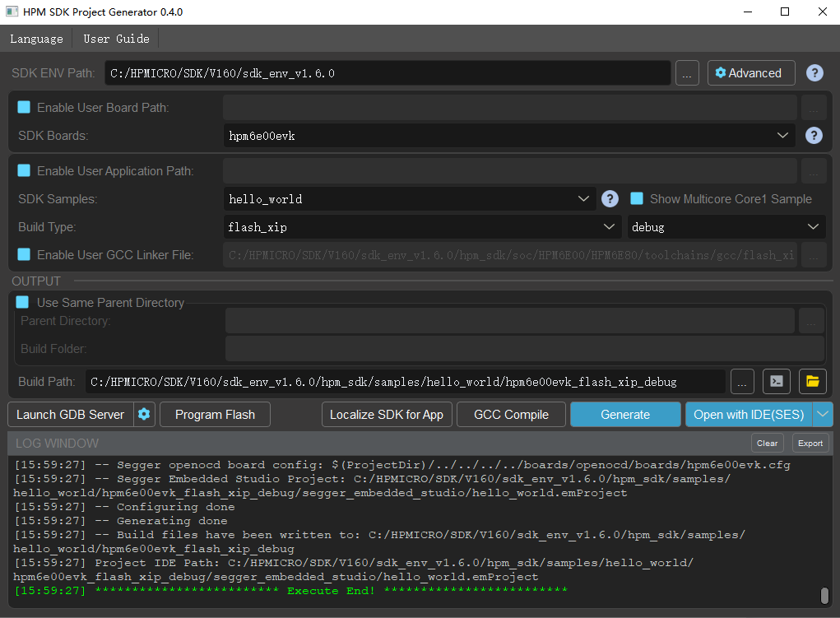Click Program Flash button
The image size is (840, 618).
pos(215,414)
